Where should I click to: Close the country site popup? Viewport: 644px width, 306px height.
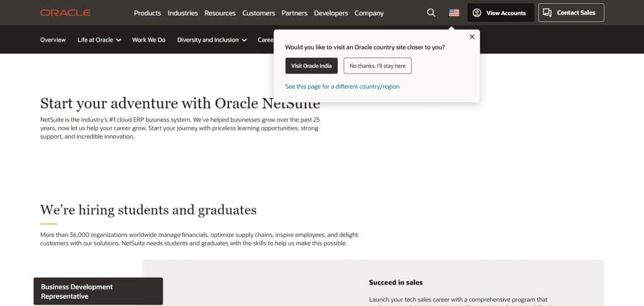point(472,37)
